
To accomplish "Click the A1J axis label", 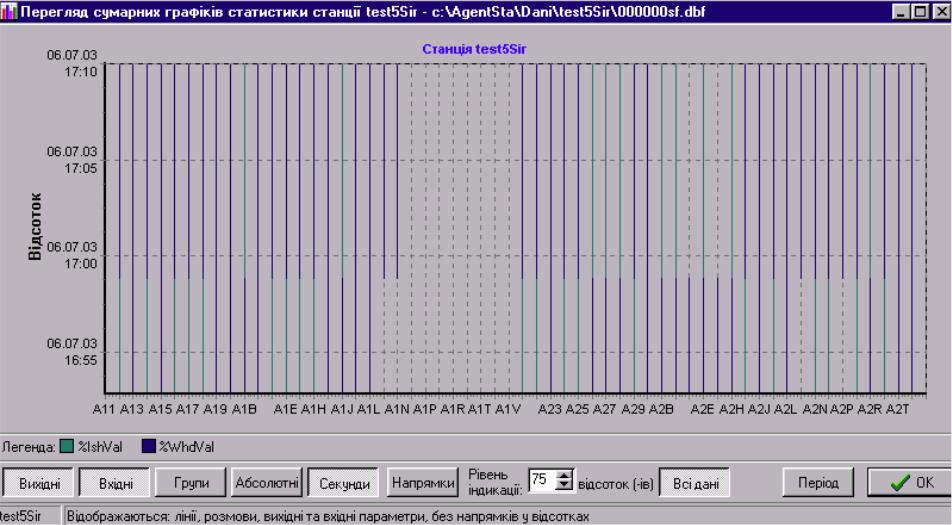I will [342, 409].
